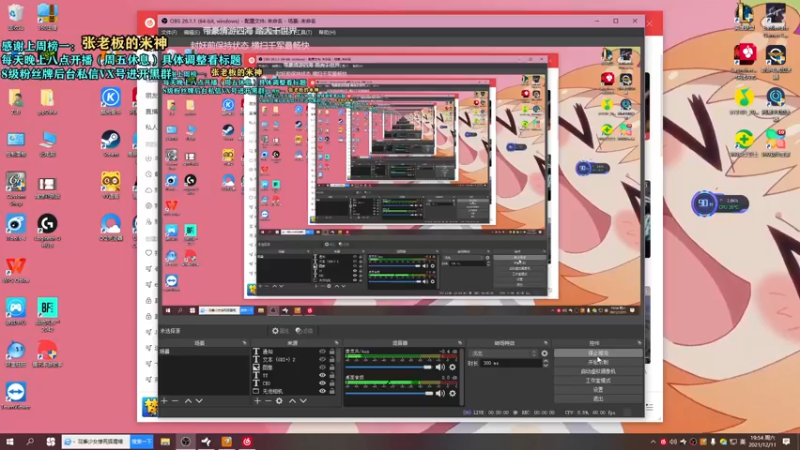Open Logitech G HUB desktop icon
The image size is (800, 450).
47,231
